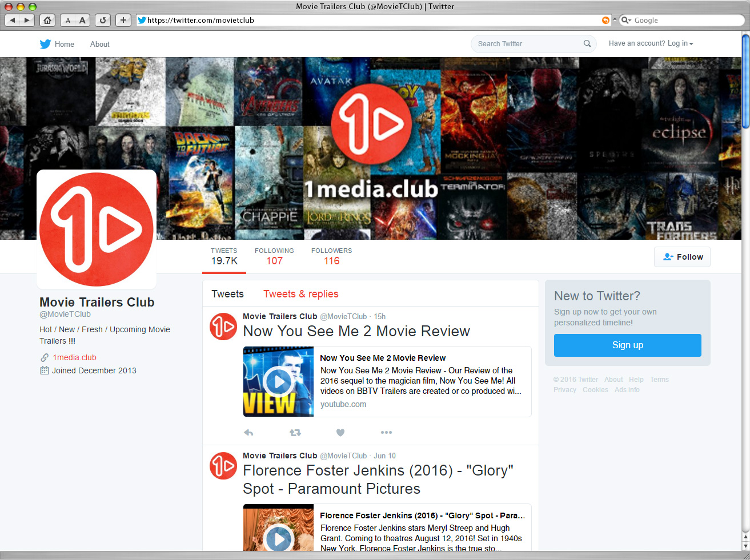Click the 1media.club header banner image

[371, 148]
